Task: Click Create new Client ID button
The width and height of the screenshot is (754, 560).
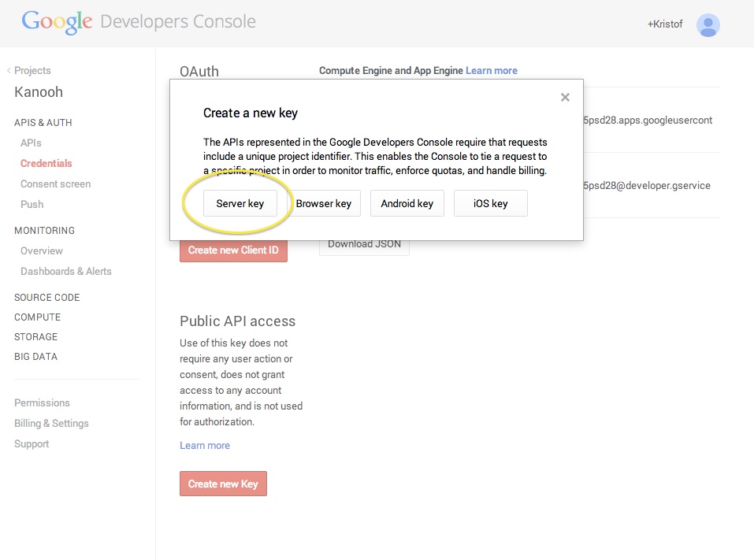Action: pyautogui.click(x=233, y=250)
